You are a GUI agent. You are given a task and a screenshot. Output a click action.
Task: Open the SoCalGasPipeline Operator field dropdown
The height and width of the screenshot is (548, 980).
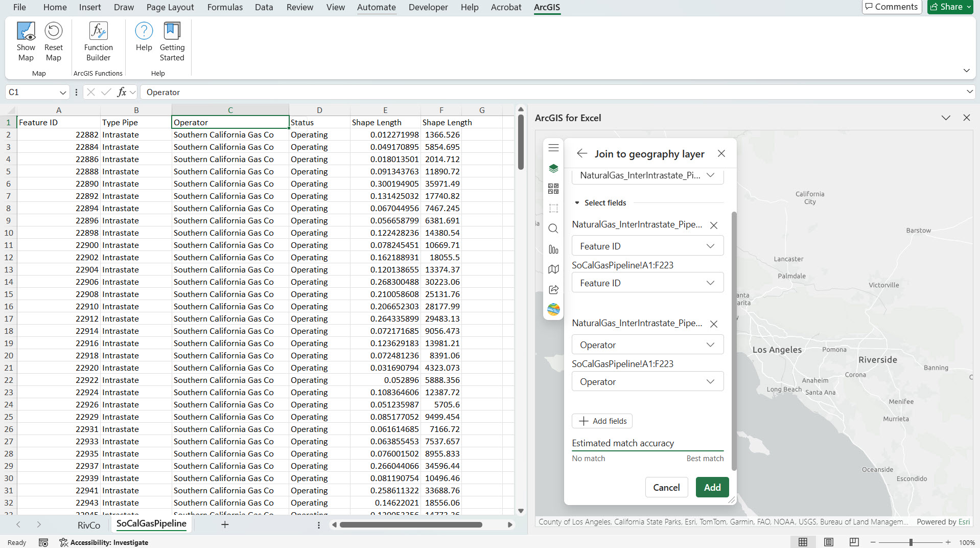[x=647, y=382]
